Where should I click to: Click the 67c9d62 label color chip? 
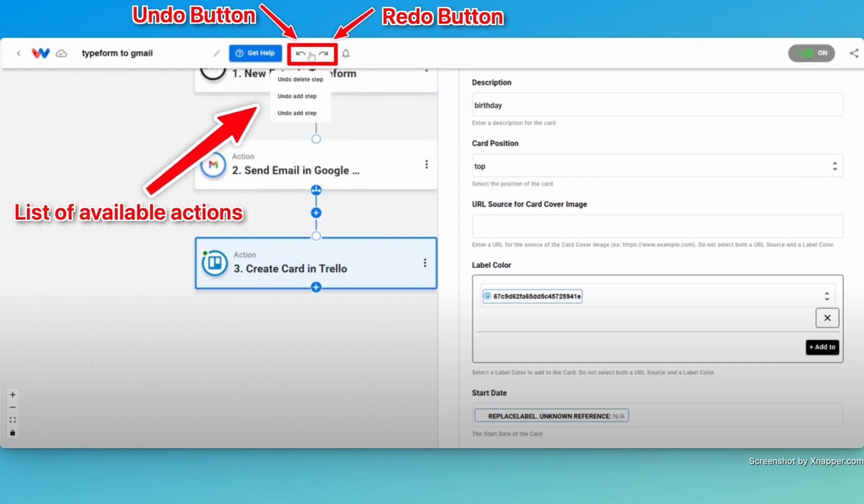531,296
